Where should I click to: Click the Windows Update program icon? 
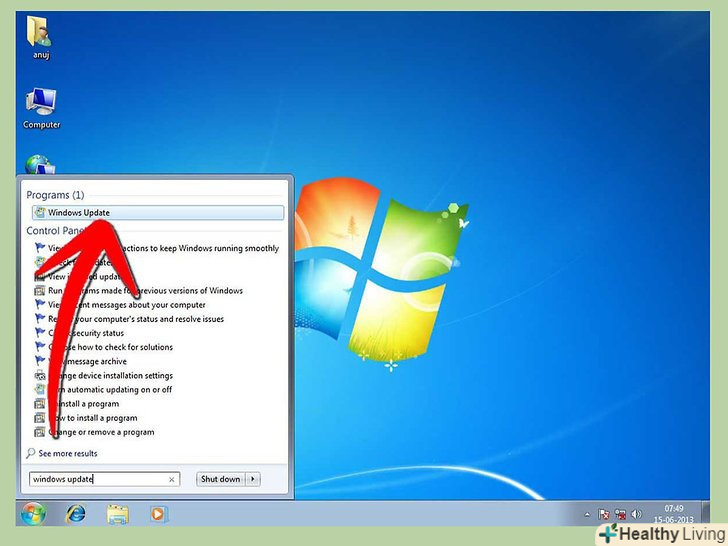(40, 213)
